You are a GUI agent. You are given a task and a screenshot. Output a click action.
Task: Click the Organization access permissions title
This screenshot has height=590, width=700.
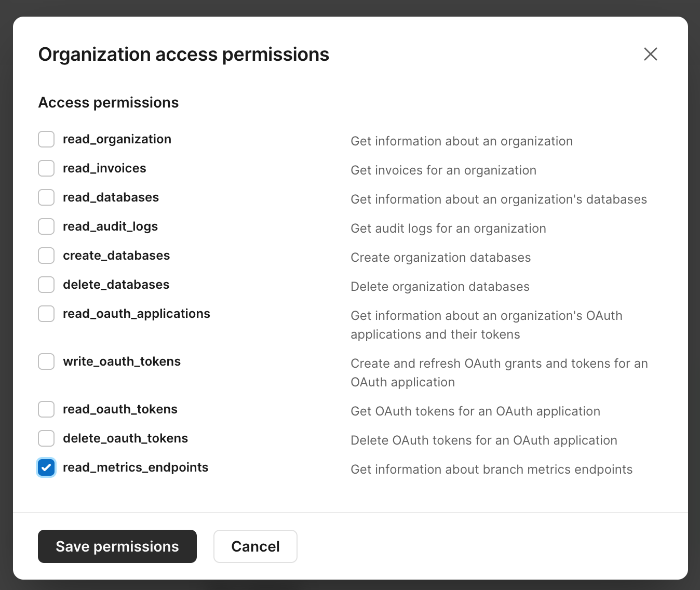tap(183, 54)
